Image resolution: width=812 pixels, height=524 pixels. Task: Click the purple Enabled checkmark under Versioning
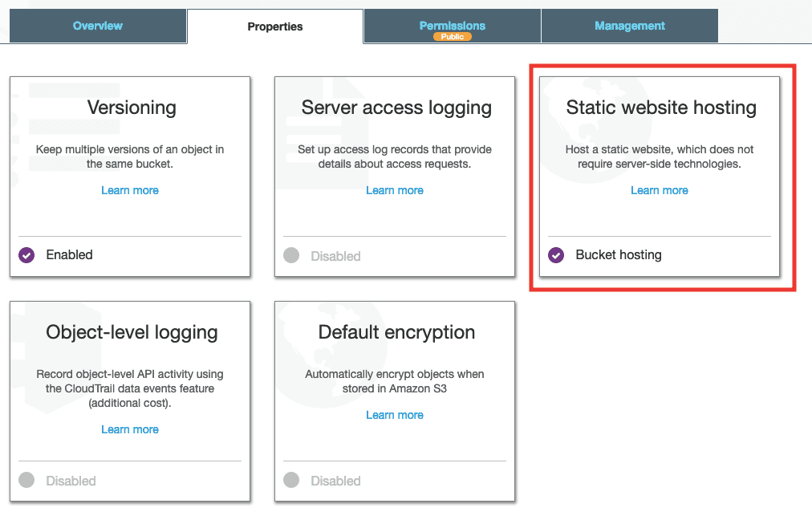pyautogui.click(x=26, y=255)
